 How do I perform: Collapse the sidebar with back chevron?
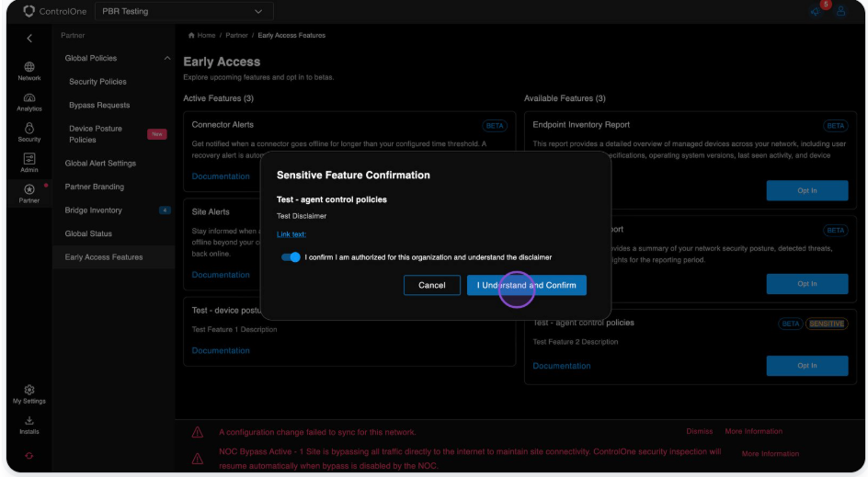[x=29, y=39]
